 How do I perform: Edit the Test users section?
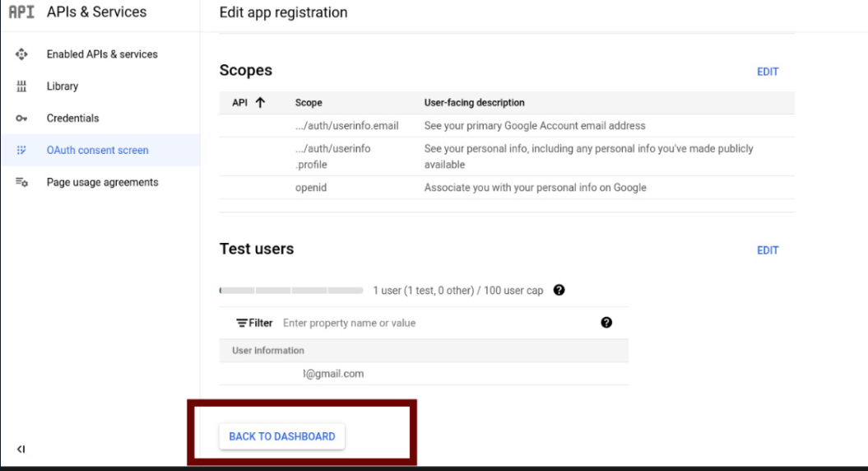[767, 250]
